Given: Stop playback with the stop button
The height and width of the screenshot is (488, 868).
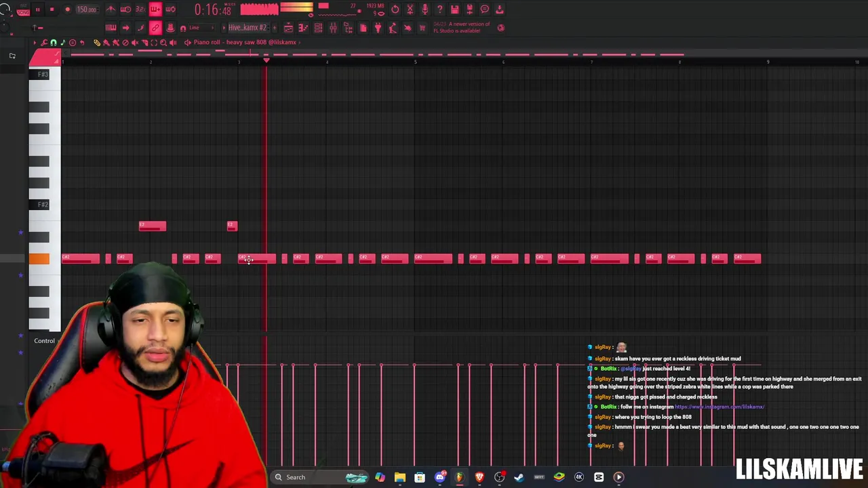Looking at the screenshot, I should click(x=52, y=9).
